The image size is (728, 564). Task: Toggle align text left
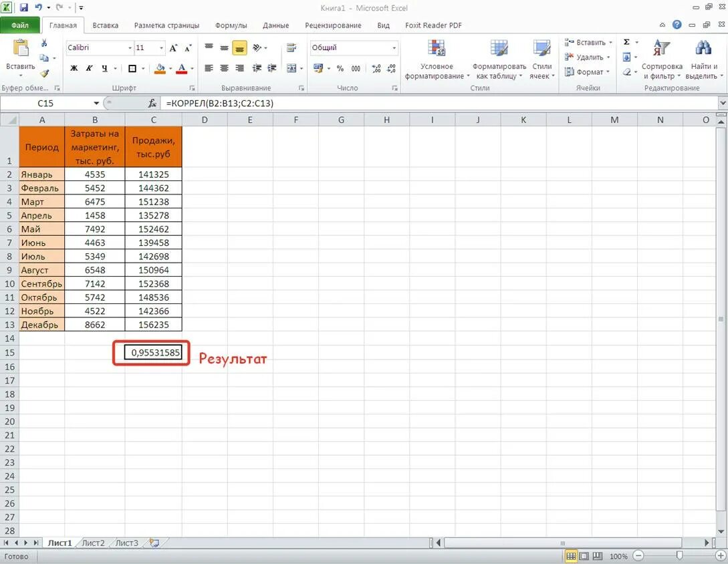click(209, 69)
